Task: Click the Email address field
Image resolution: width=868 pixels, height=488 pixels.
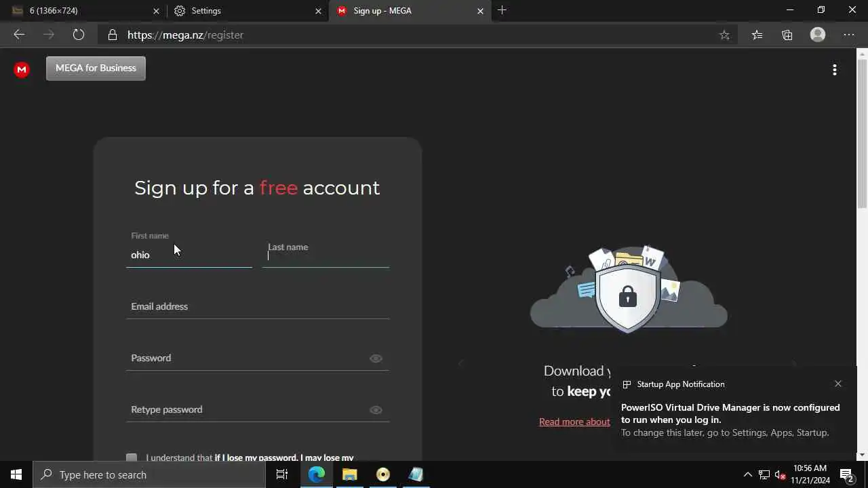Action: [258, 306]
